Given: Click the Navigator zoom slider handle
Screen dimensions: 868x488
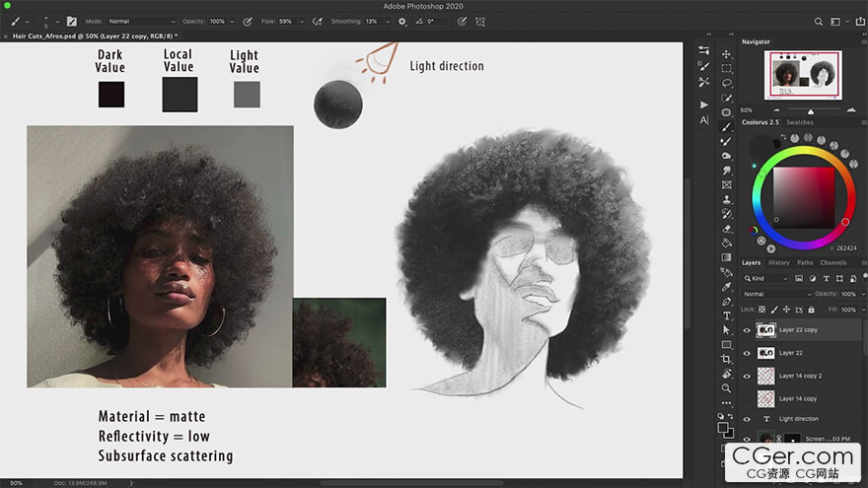Looking at the screenshot, I should (x=811, y=111).
